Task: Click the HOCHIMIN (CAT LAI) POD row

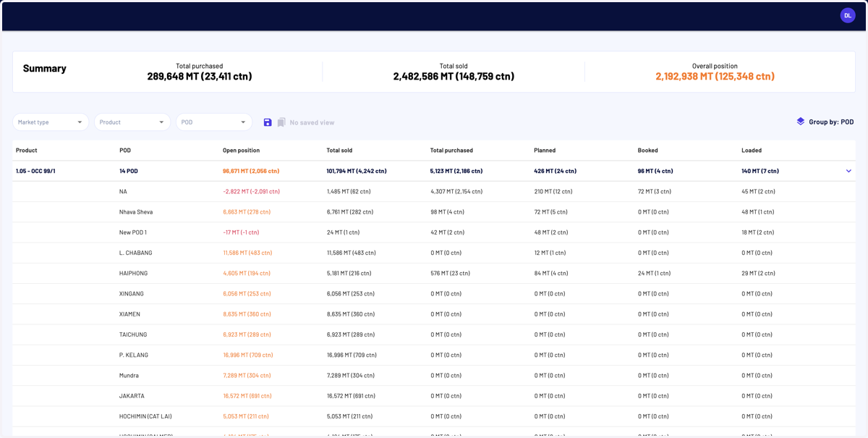Action: 434,416
